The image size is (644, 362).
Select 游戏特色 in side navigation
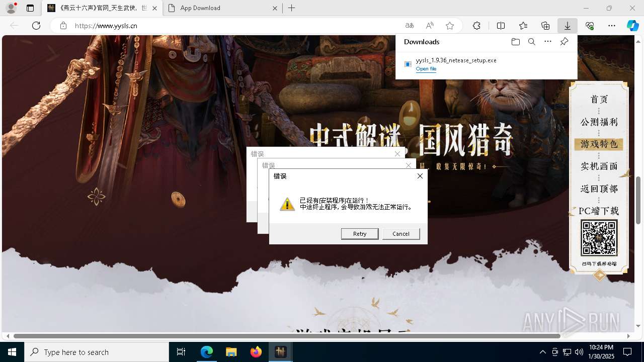point(599,144)
